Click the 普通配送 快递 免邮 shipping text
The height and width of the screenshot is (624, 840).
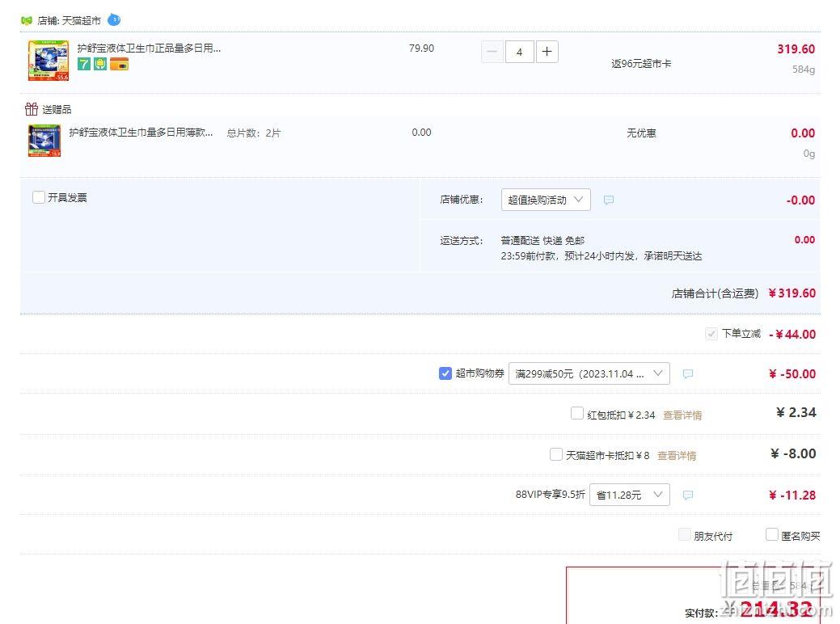[542, 241]
